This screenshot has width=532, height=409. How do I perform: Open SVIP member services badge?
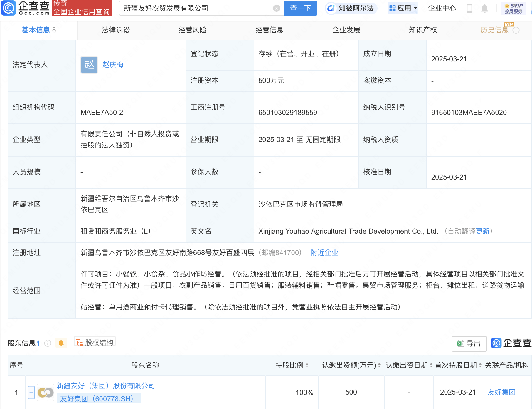[x=513, y=8]
